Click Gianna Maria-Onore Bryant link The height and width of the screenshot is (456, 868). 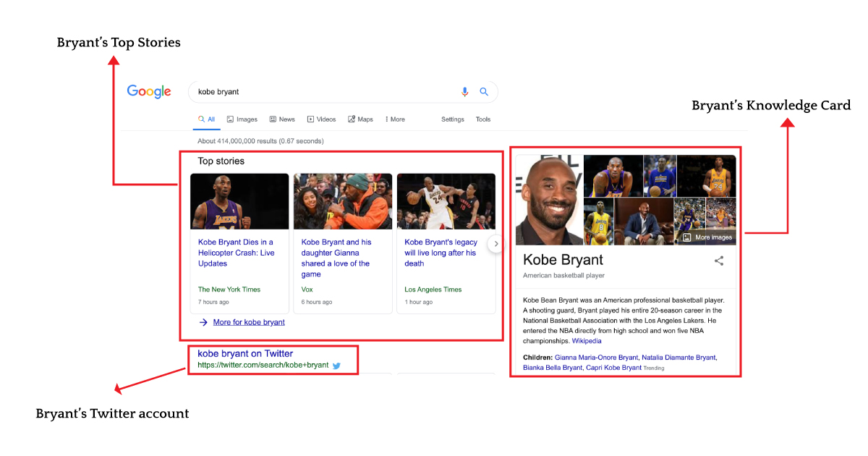pos(597,358)
